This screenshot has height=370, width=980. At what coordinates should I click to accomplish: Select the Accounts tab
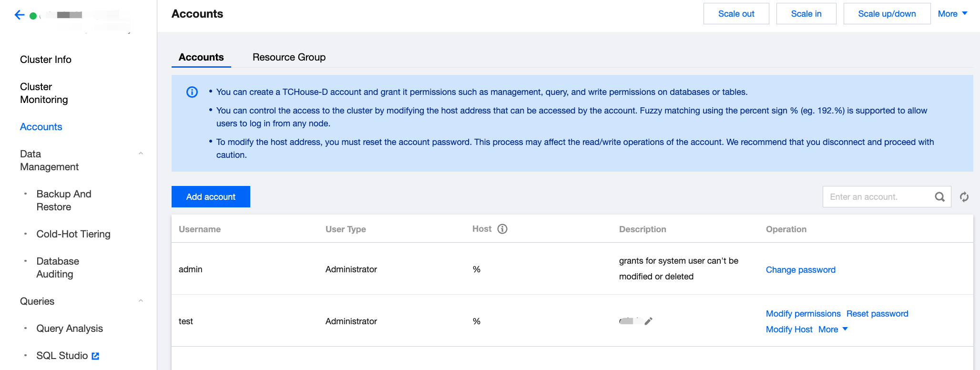coord(201,57)
